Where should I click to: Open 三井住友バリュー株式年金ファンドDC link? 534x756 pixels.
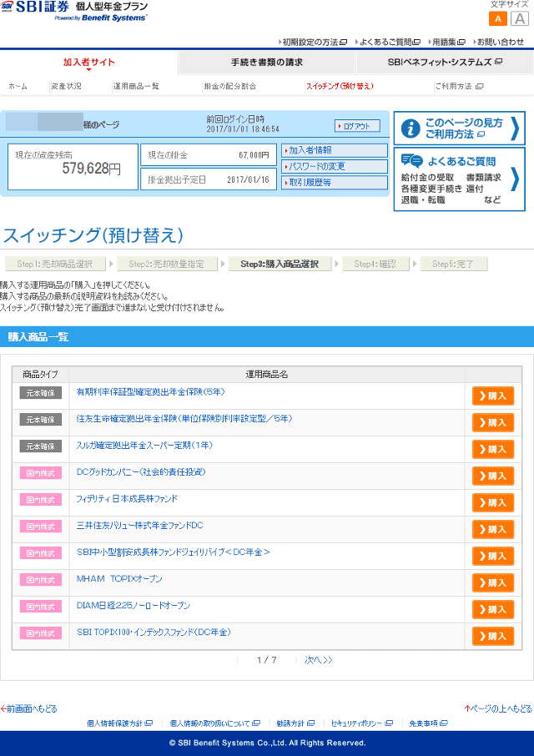(x=140, y=526)
